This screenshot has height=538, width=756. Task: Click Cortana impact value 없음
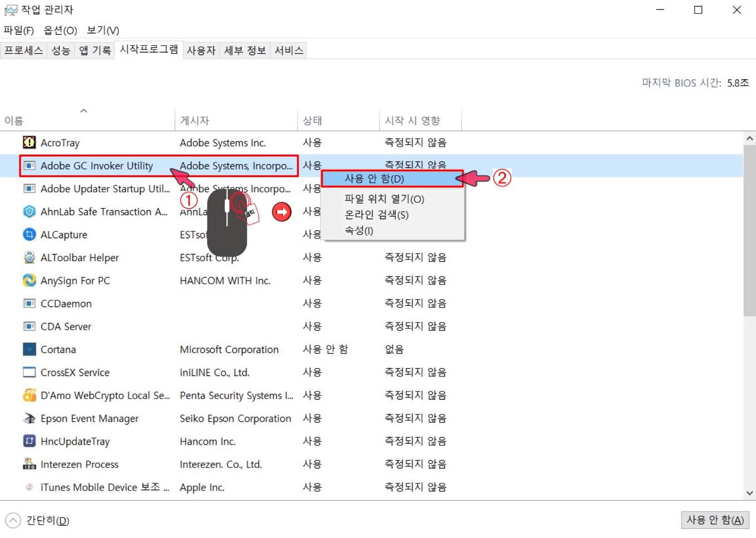tap(394, 349)
